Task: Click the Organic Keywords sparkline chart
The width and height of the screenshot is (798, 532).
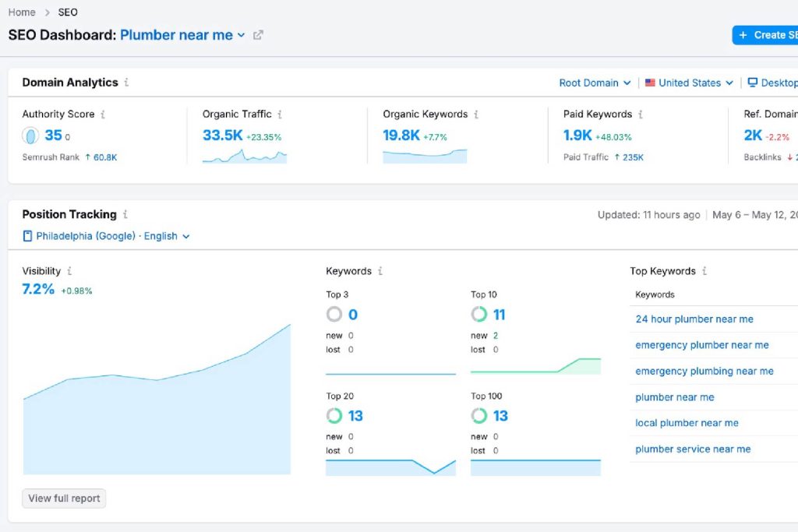Action: (x=425, y=156)
